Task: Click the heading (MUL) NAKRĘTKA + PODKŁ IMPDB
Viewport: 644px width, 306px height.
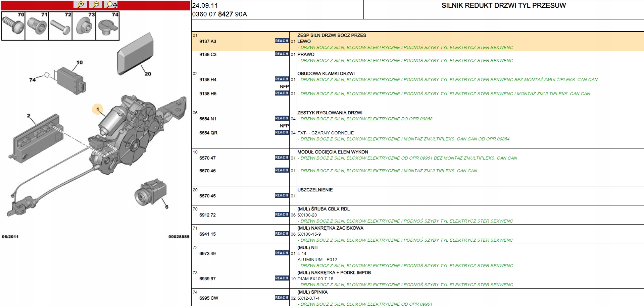Action: coord(334,272)
